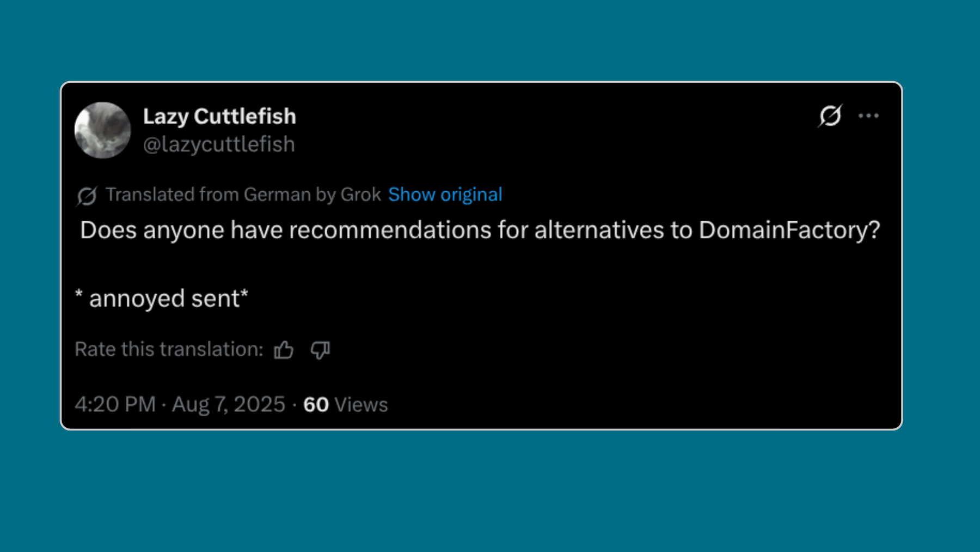Click the Grok icon at top right

point(830,116)
